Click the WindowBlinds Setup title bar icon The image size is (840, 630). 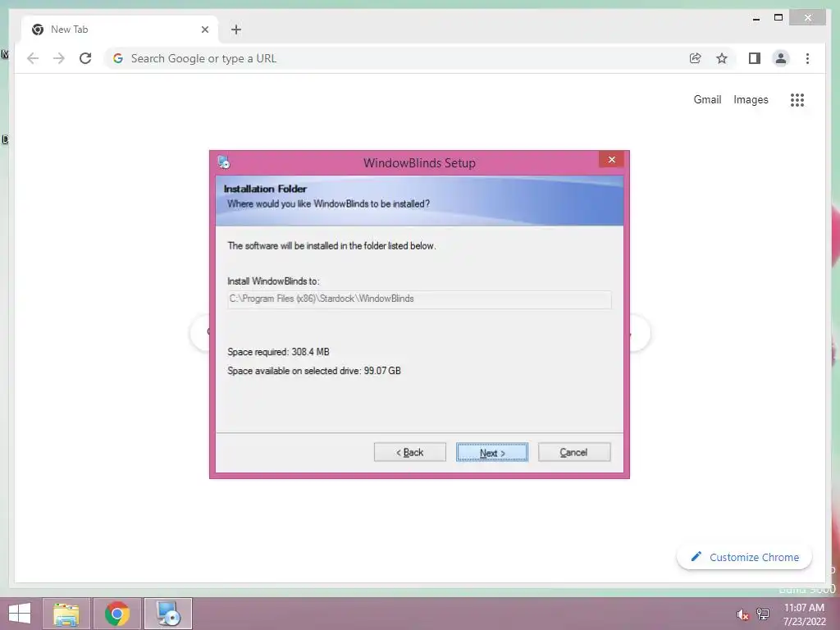[x=224, y=162]
